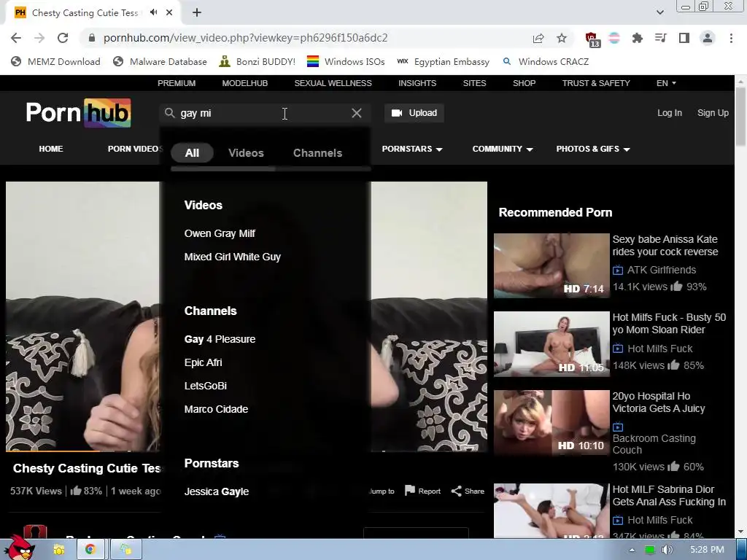Open the SHOP link

(524, 83)
